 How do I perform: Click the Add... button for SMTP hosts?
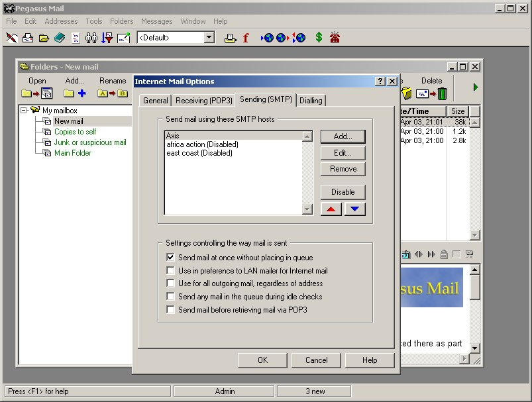click(x=343, y=136)
